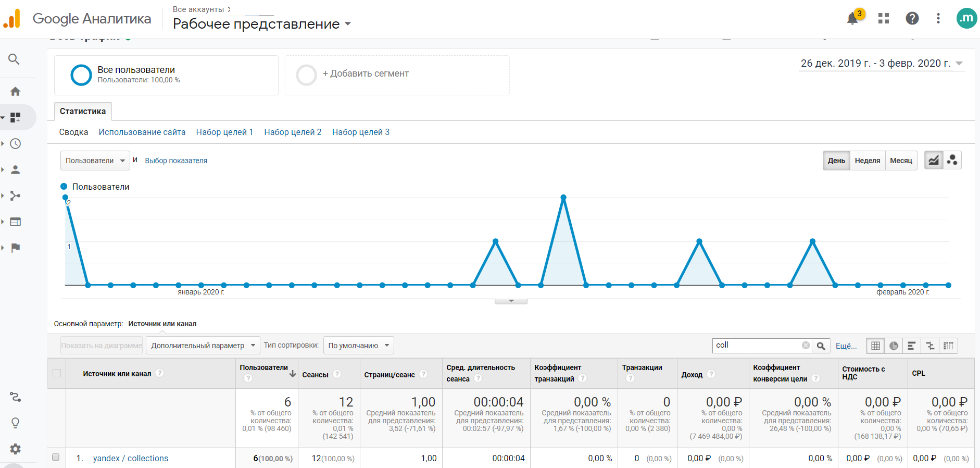Open sidebar search icon
The image size is (980, 468).
coord(15,59)
